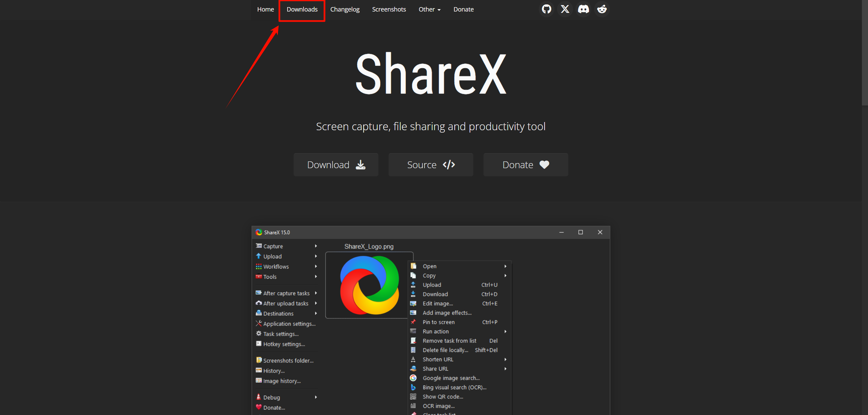This screenshot has width=868, height=415.
Task: Select the Bing visual search OCR icon
Action: (414, 387)
